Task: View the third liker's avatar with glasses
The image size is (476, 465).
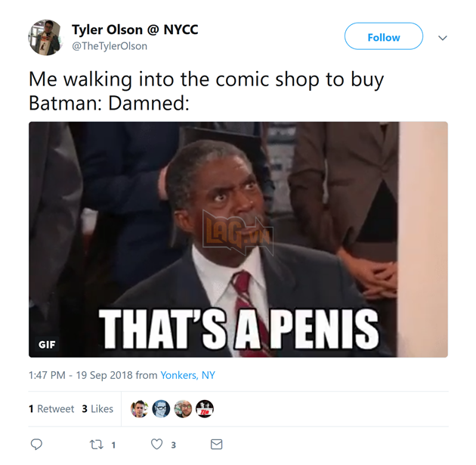Action: [183, 409]
